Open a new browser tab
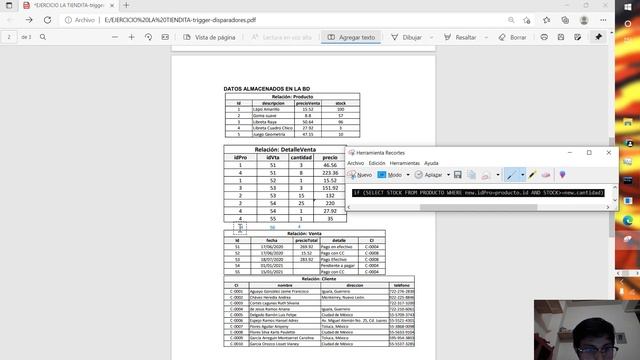This screenshot has width=640, height=360. [x=126, y=5]
